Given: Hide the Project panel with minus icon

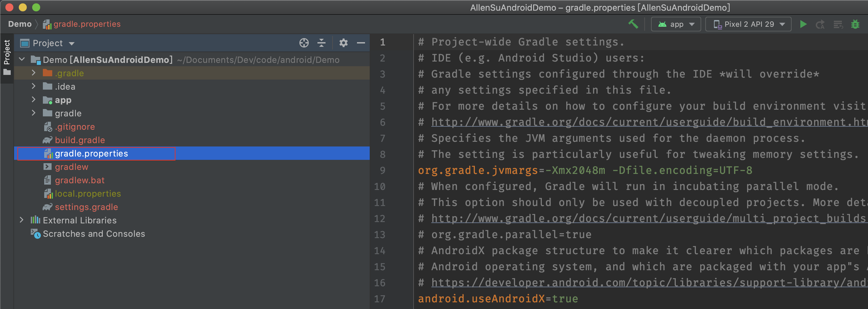Looking at the screenshot, I should pyautogui.click(x=361, y=43).
